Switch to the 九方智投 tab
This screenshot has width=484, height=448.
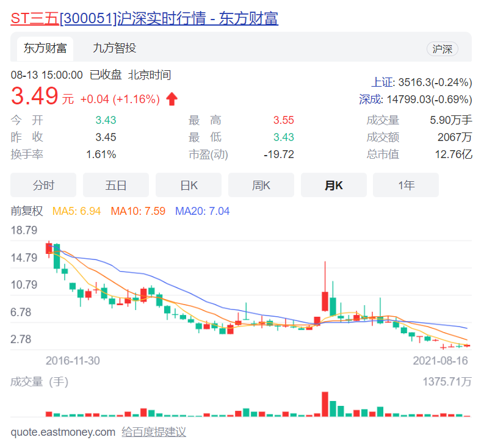point(114,49)
